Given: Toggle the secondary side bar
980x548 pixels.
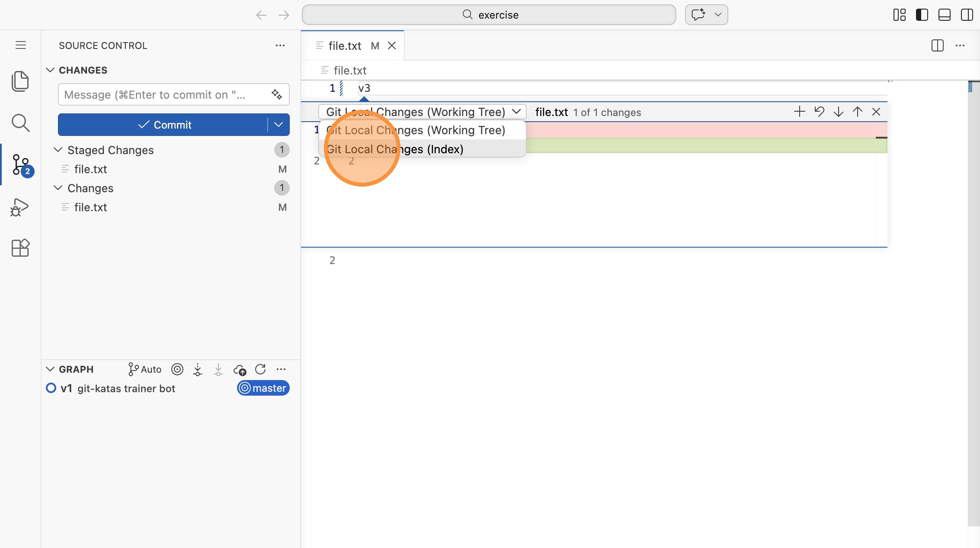Looking at the screenshot, I should (x=967, y=15).
